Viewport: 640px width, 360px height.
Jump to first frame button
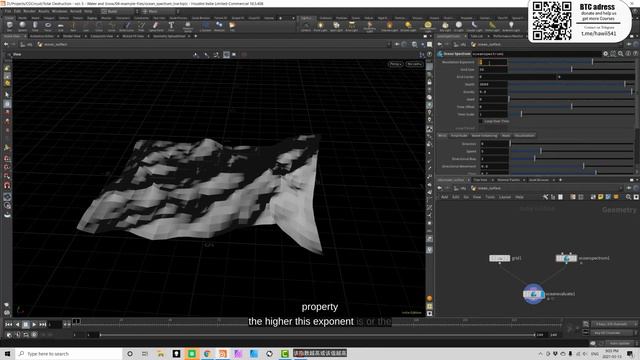coord(9,324)
